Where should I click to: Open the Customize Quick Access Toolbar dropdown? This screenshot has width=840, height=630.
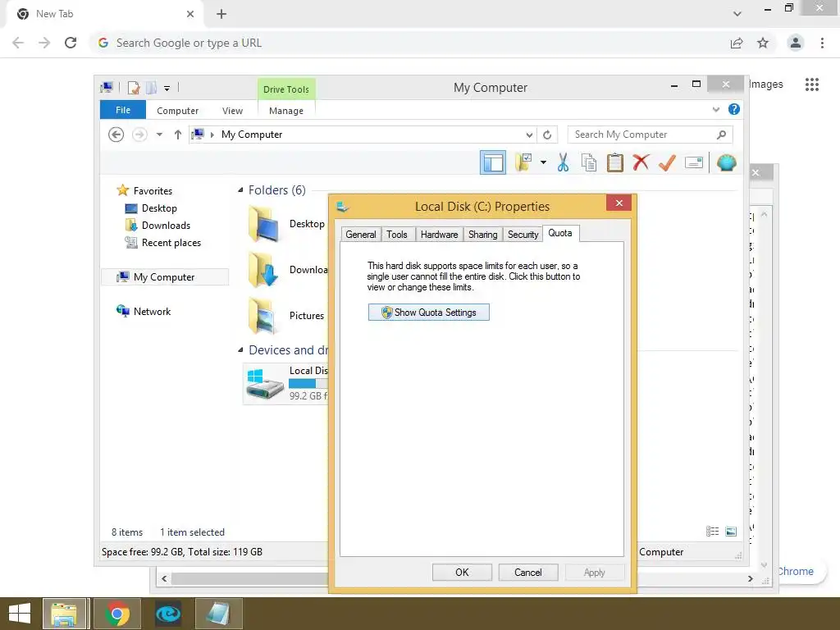coord(167,88)
